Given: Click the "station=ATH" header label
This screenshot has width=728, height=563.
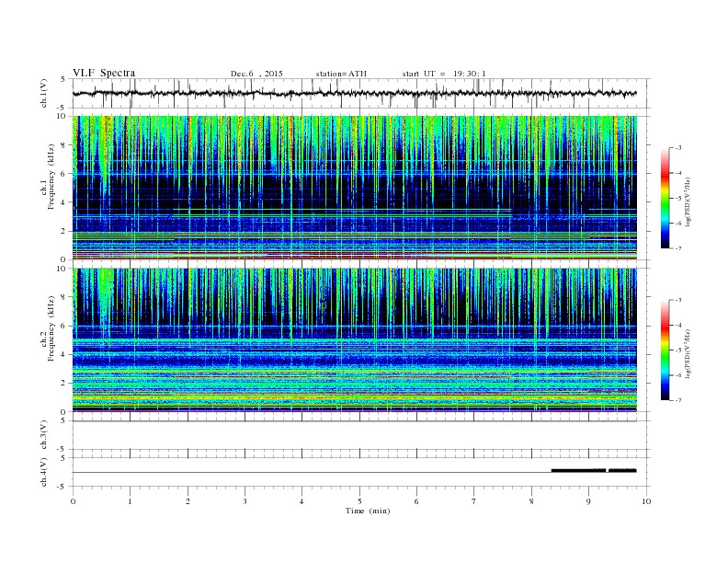Looking at the screenshot, I should coord(341,74).
